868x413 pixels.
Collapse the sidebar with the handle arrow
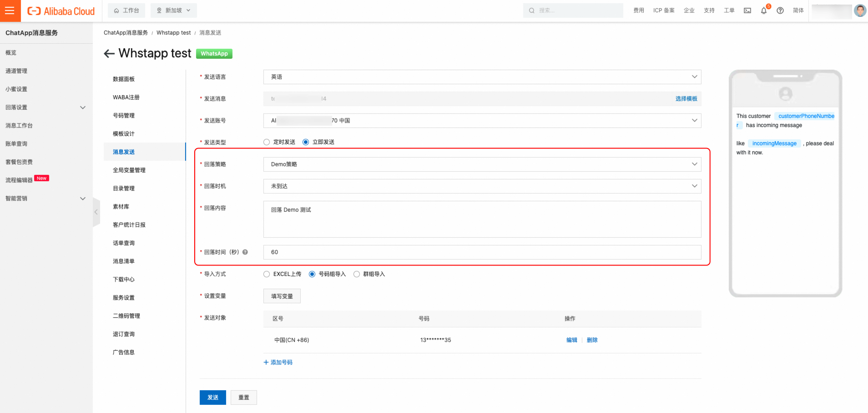click(x=96, y=212)
